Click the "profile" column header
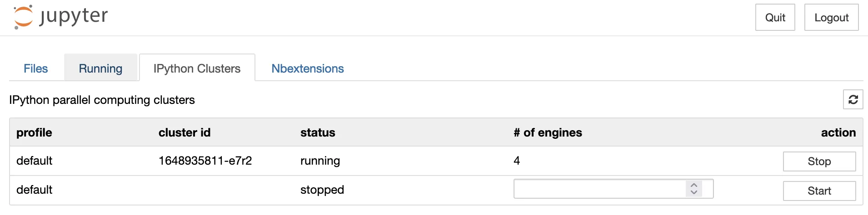The image size is (868, 215). [34, 132]
